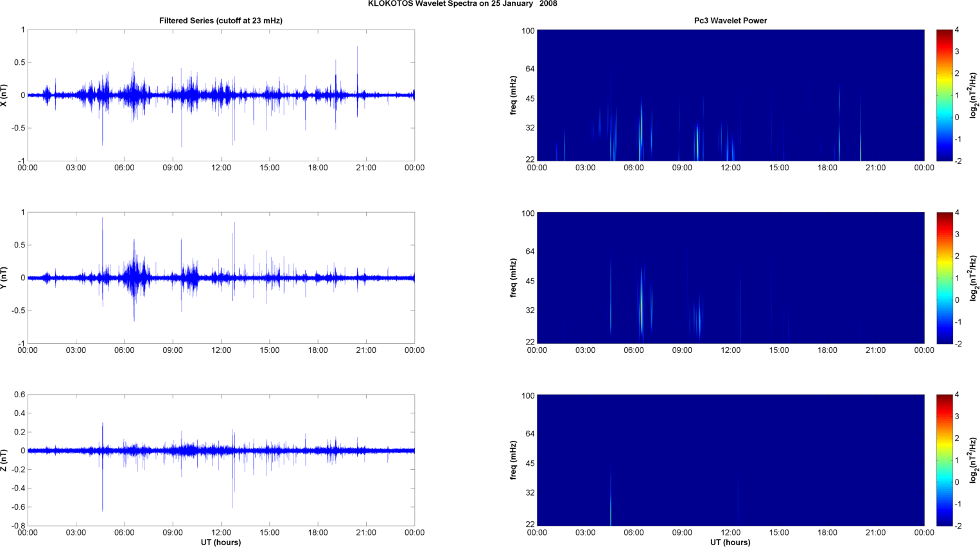Click the colorbar beside the top spectrogram

tap(944, 95)
